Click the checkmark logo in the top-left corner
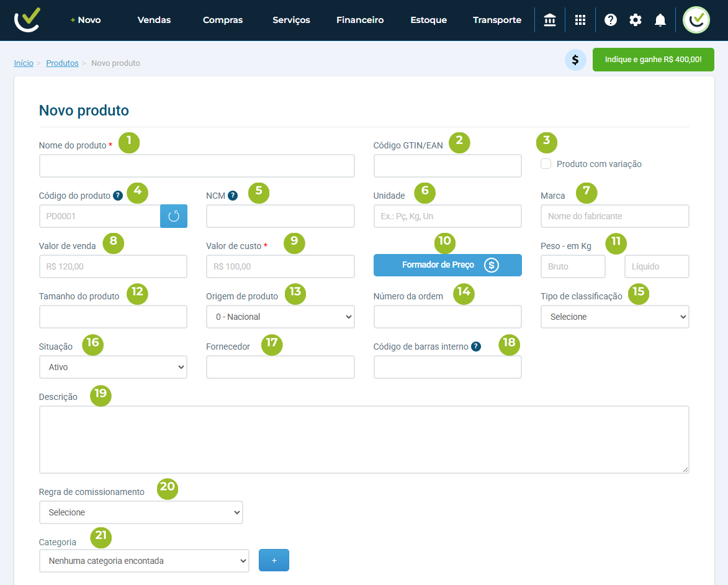The width and height of the screenshot is (728, 585). point(27,20)
